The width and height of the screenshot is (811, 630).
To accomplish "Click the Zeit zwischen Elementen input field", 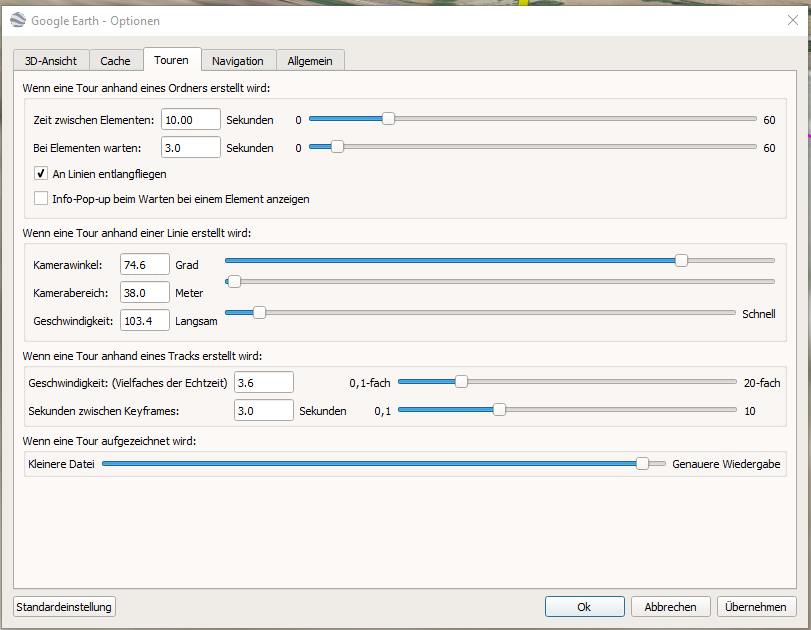I will pos(191,119).
